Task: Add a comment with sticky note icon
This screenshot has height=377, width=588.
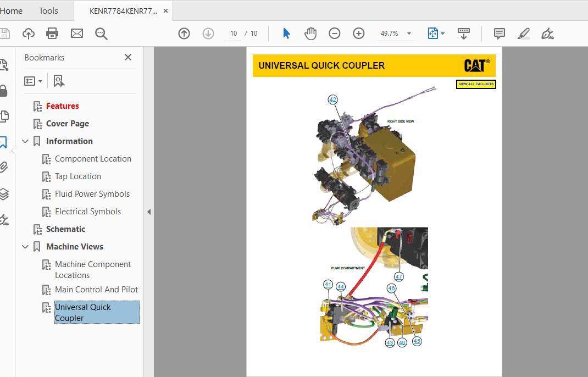Action: point(500,34)
